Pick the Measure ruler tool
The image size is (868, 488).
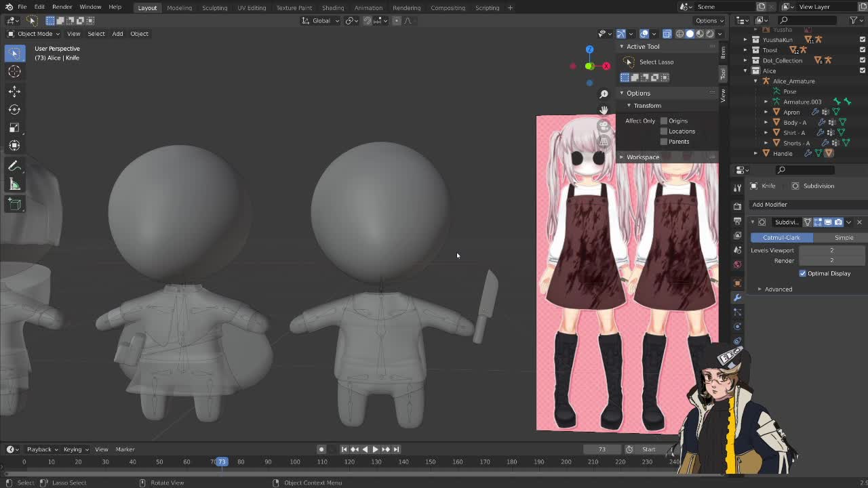(14, 184)
